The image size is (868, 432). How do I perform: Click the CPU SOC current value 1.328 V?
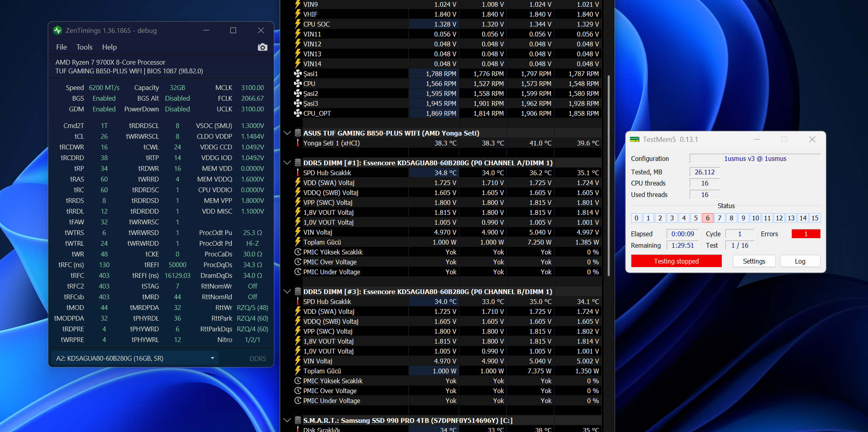coord(445,24)
